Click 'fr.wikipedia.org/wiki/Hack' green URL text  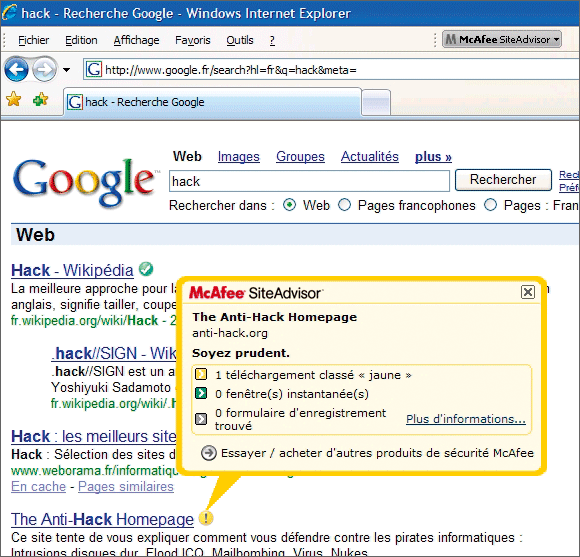tap(85, 320)
